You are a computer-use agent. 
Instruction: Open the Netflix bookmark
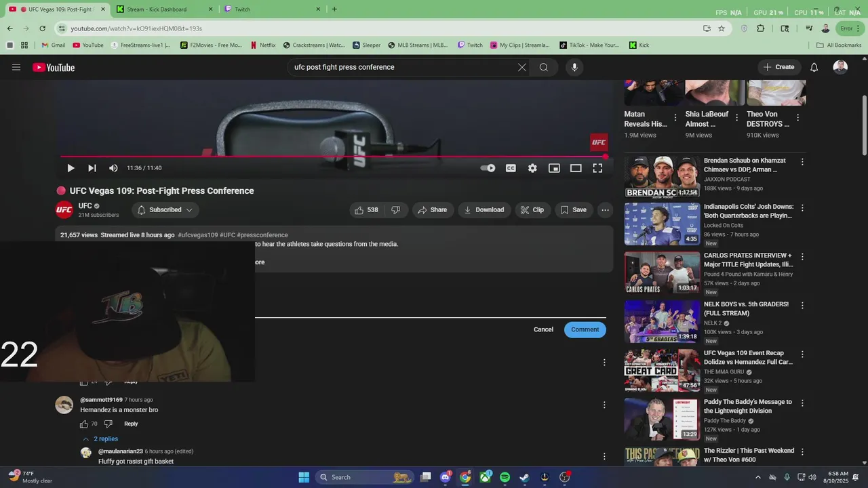pos(263,45)
